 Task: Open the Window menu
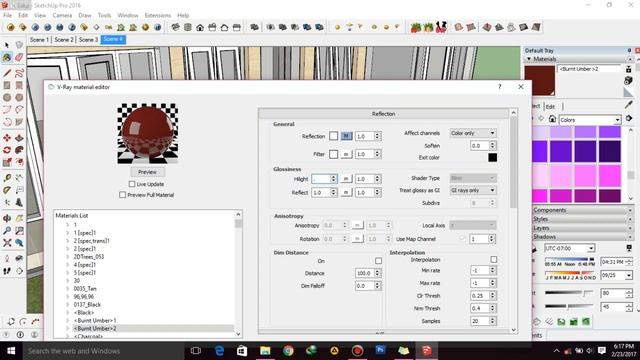[128, 15]
